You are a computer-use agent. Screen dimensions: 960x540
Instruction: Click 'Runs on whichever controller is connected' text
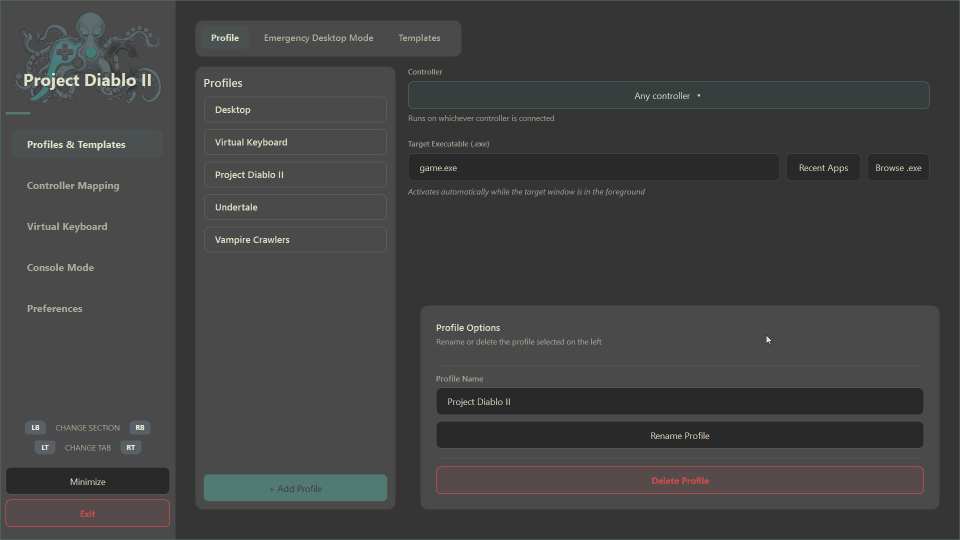(x=481, y=118)
